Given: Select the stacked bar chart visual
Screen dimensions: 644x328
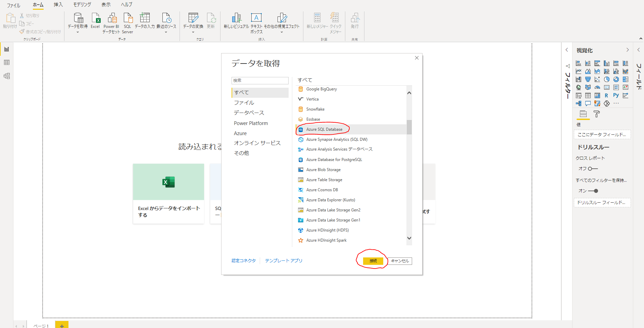Looking at the screenshot, I should (x=579, y=63).
